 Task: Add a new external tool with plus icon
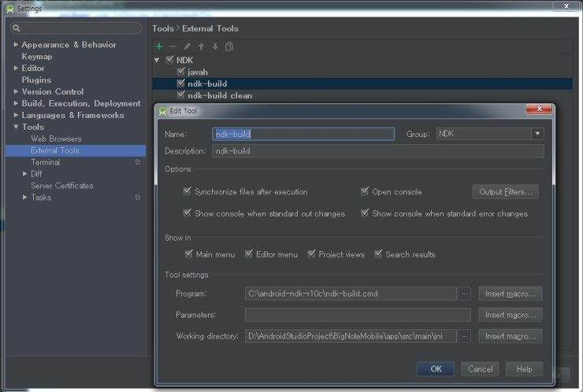click(x=159, y=46)
